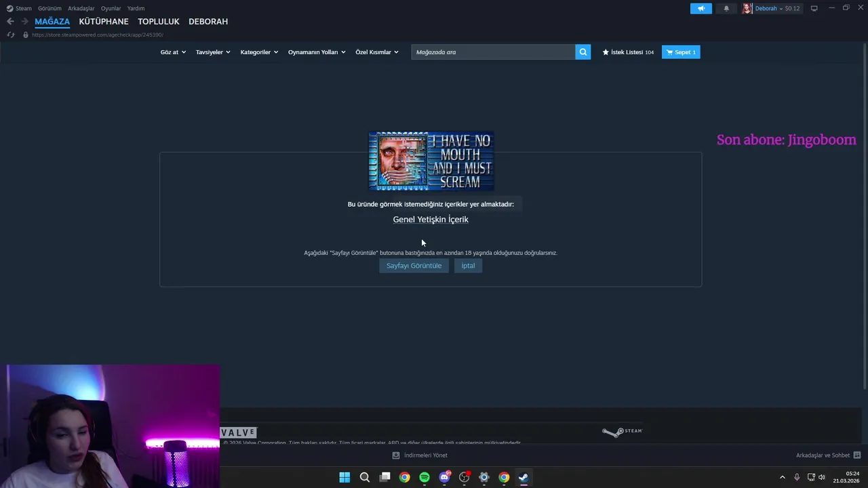
Task: Open Arkadaşlar ve Sohbet chat icon
Action: point(857,455)
